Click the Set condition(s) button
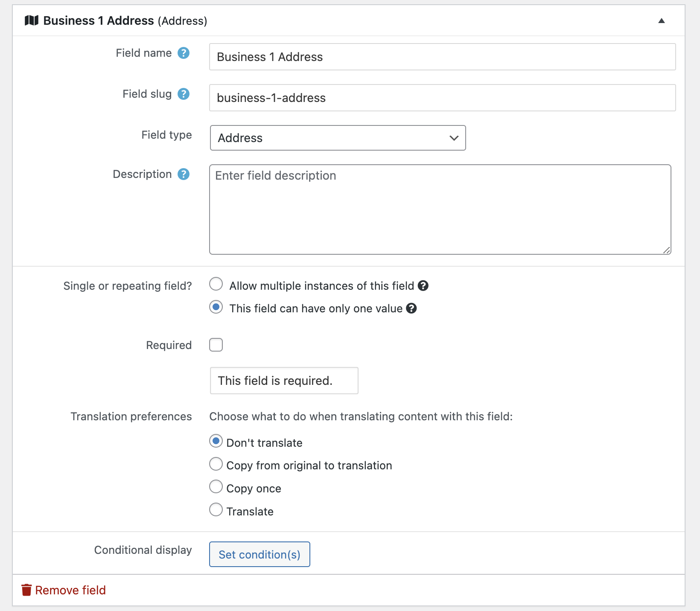 tap(260, 554)
